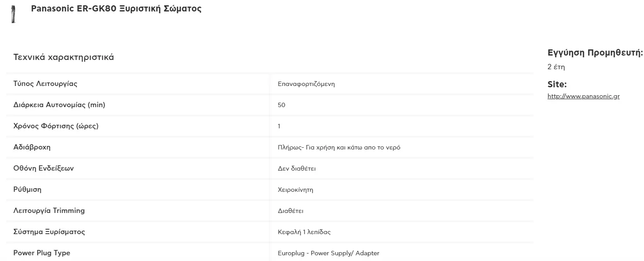The image size is (644, 261).
Task: Select the value Πλήρως- Για χρήση και κάτω απο το νερό
Action: (x=339, y=148)
